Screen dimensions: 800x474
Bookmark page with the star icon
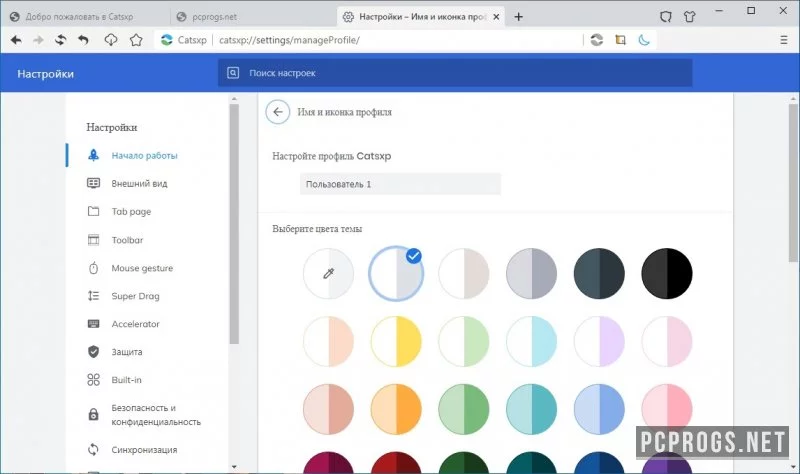pos(136,40)
